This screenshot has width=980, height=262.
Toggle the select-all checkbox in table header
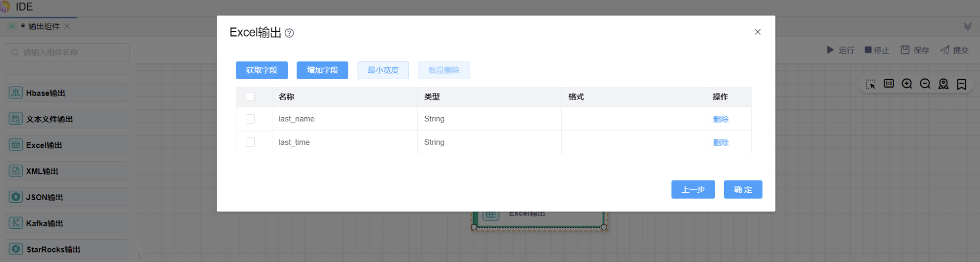point(250,97)
